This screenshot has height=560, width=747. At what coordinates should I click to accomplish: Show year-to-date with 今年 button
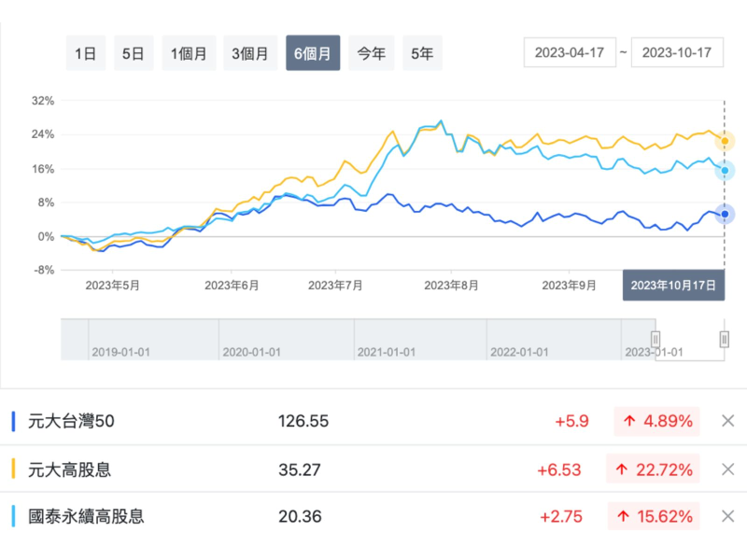372,53
